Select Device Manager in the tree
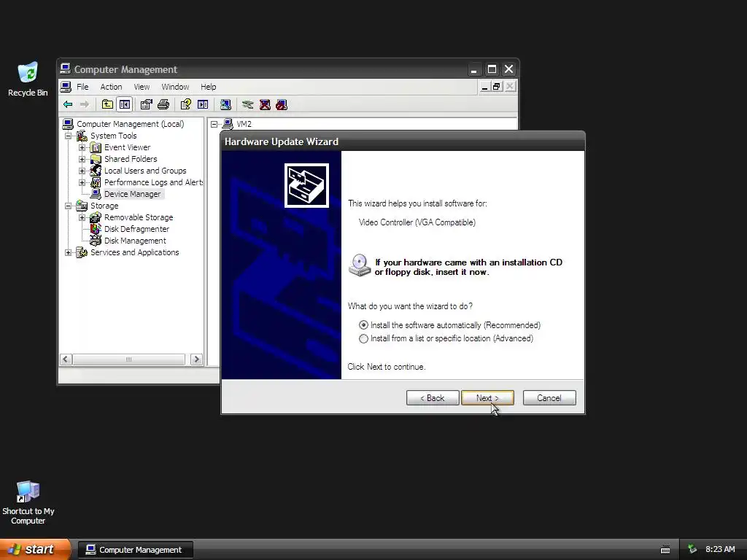 tap(133, 194)
